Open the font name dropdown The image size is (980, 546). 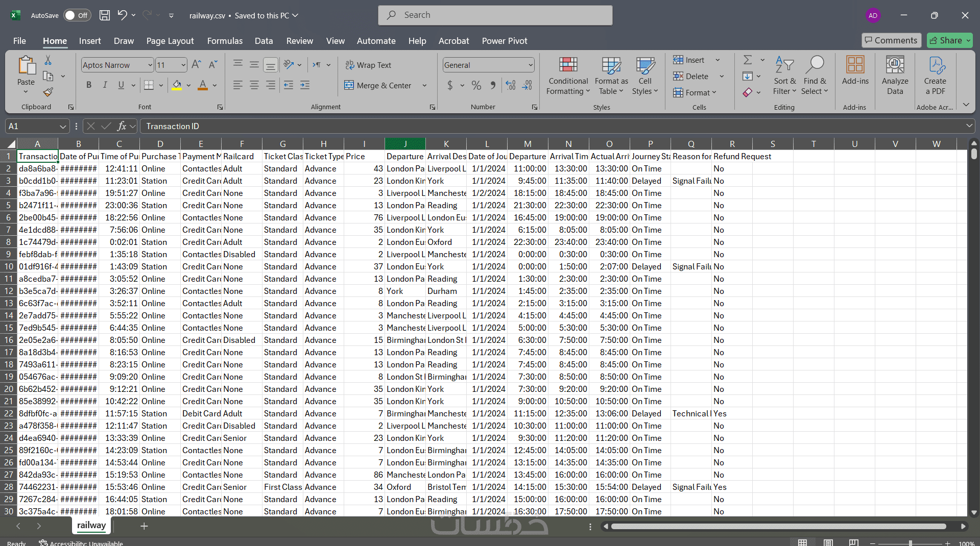(150, 65)
